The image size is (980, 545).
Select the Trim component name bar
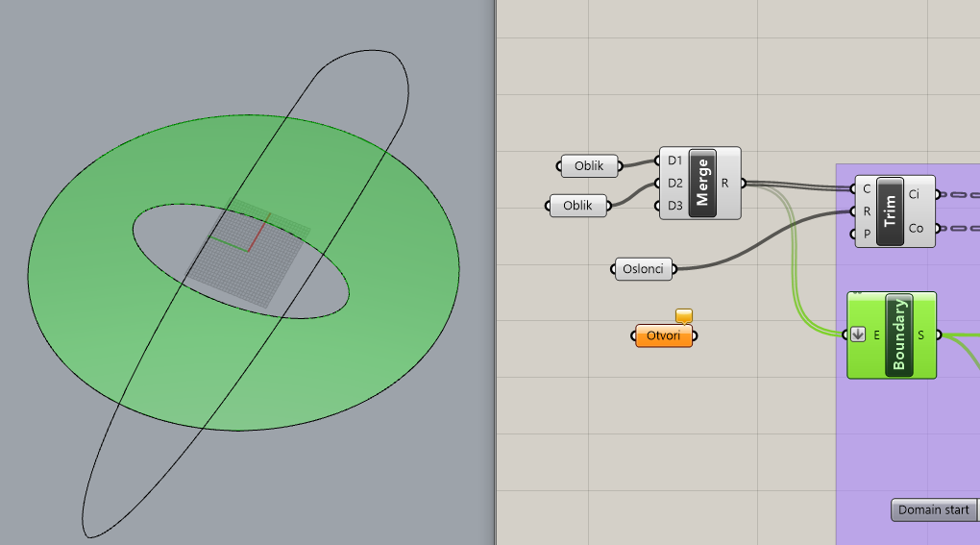[890, 211]
